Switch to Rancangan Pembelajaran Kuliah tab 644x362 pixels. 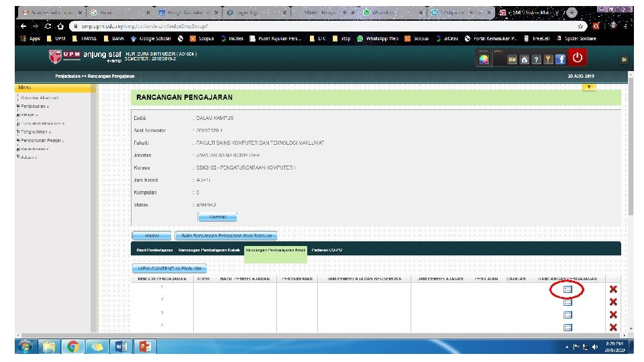[209, 250]
